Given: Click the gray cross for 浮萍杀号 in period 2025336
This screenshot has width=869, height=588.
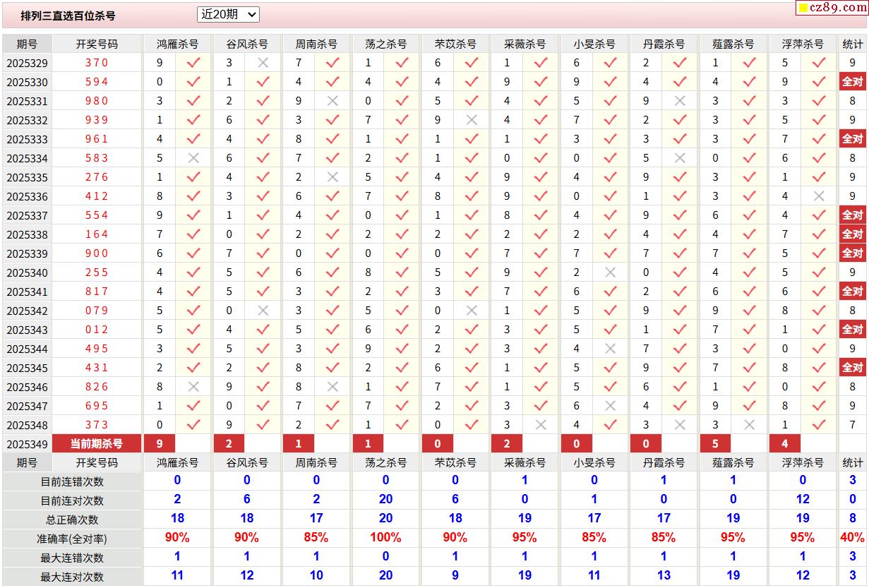Looking at the screenshot, I should (x=819, y=196).
